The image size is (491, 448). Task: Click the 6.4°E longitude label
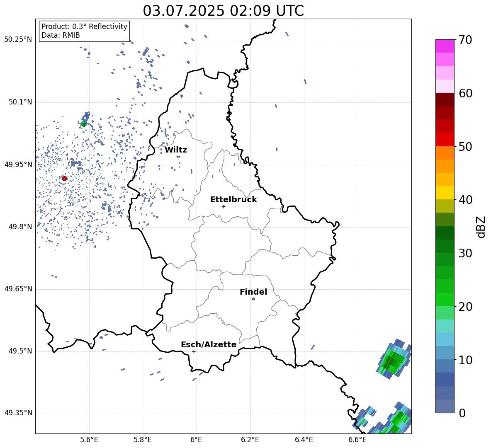[x=304, y=440]
